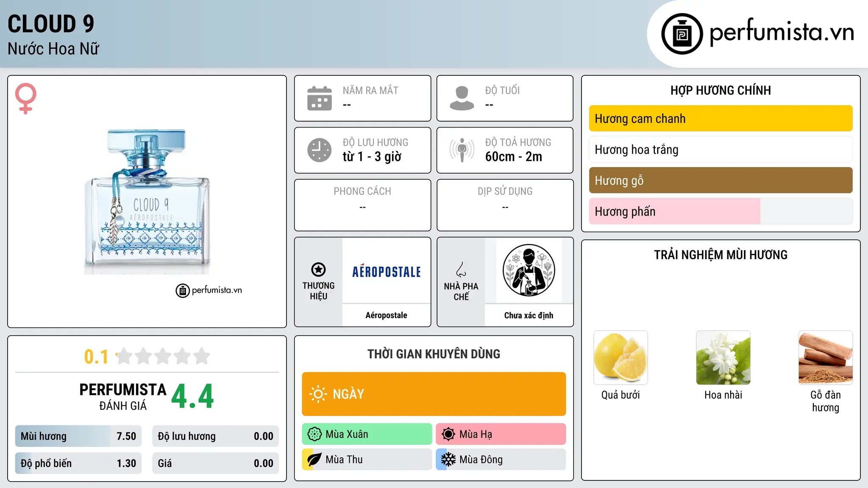Click the NGÀY label in the orange bar

[348, 394]
